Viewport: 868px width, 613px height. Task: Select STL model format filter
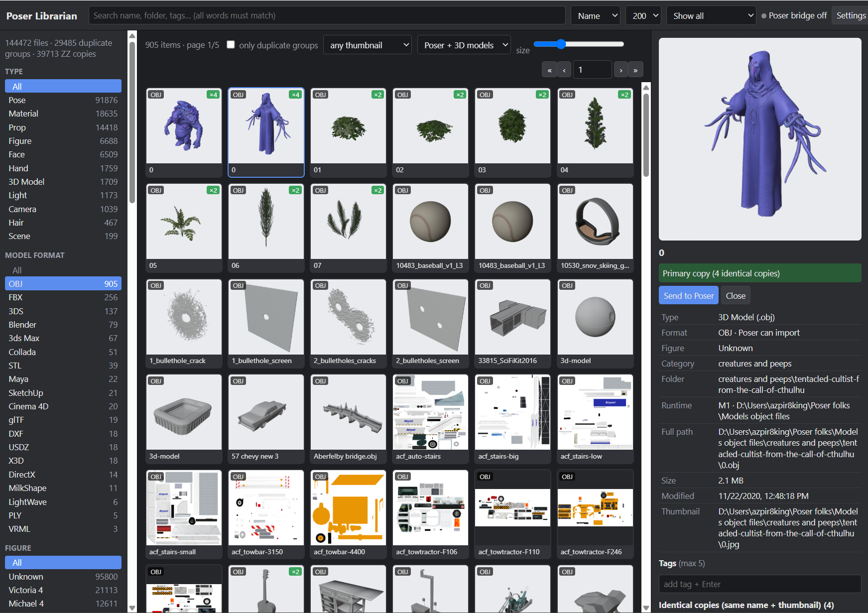[x=63, y=366]
